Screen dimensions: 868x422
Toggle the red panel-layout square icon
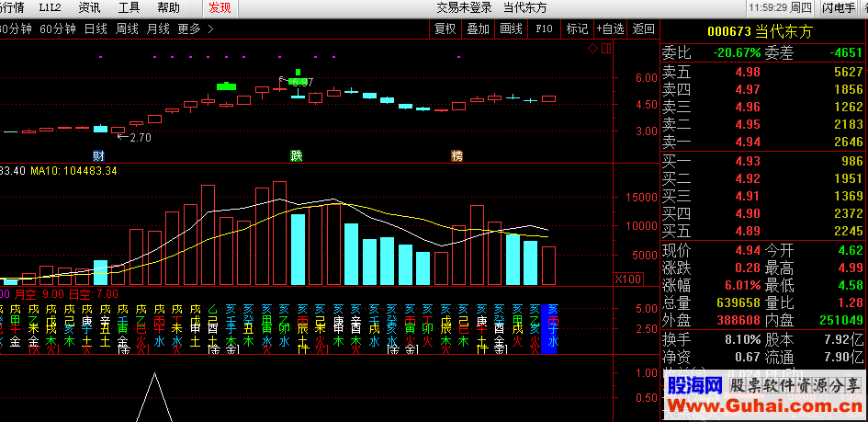point(606,49)
